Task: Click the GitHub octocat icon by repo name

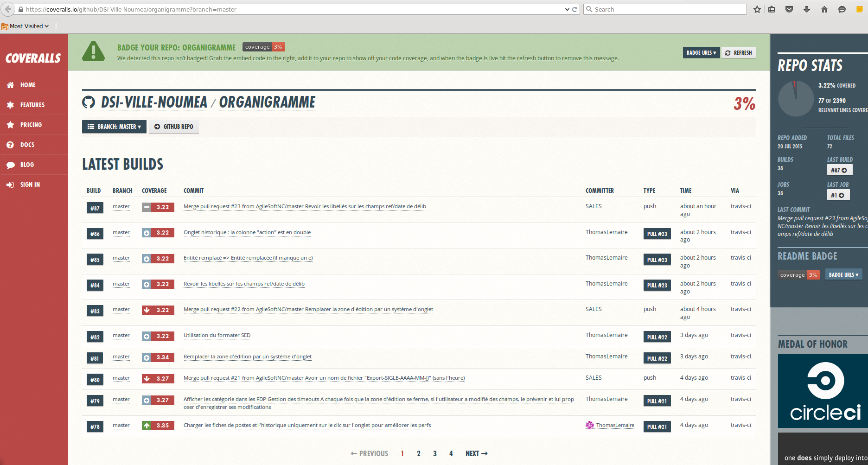Action: [89, 102]
